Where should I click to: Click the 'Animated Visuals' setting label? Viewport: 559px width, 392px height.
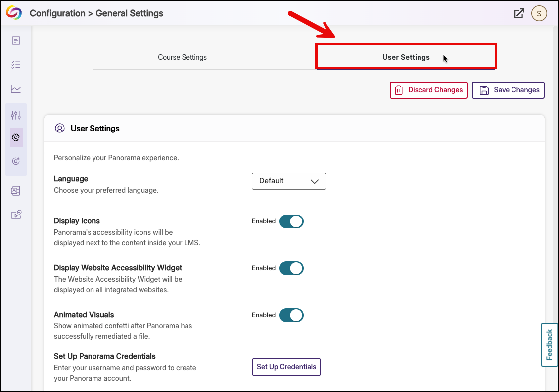pos(84,315)
